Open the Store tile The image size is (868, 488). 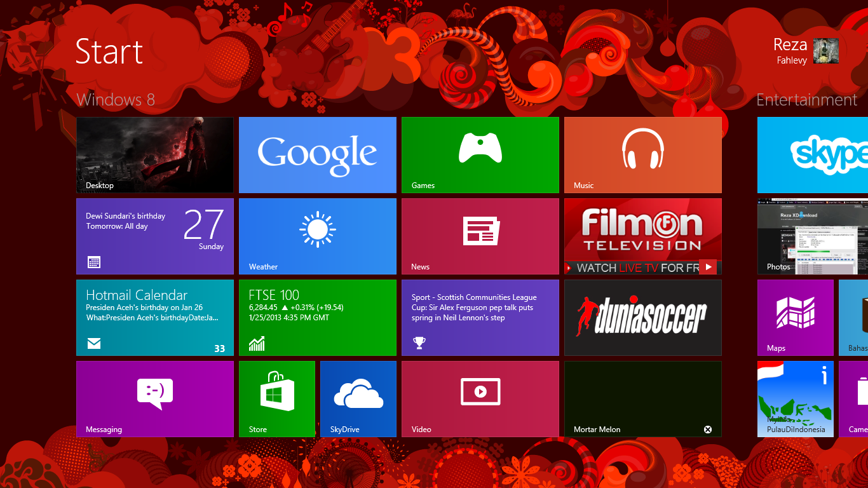tap(277, 399)
